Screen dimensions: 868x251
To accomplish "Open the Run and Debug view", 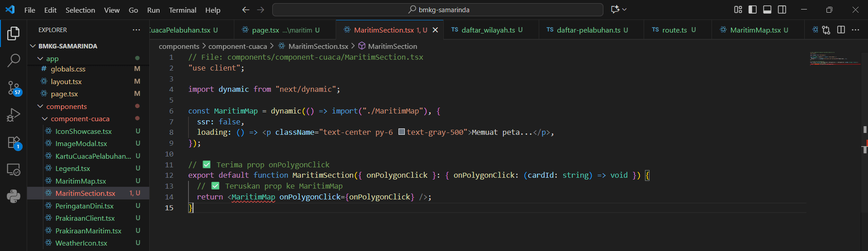I will click(14, 115).
